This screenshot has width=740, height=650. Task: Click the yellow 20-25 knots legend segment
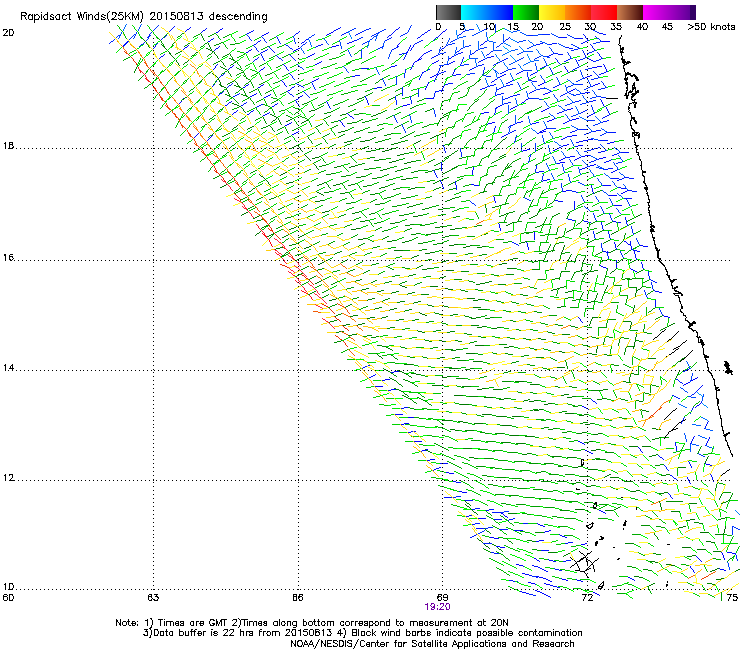coord(552,12)
